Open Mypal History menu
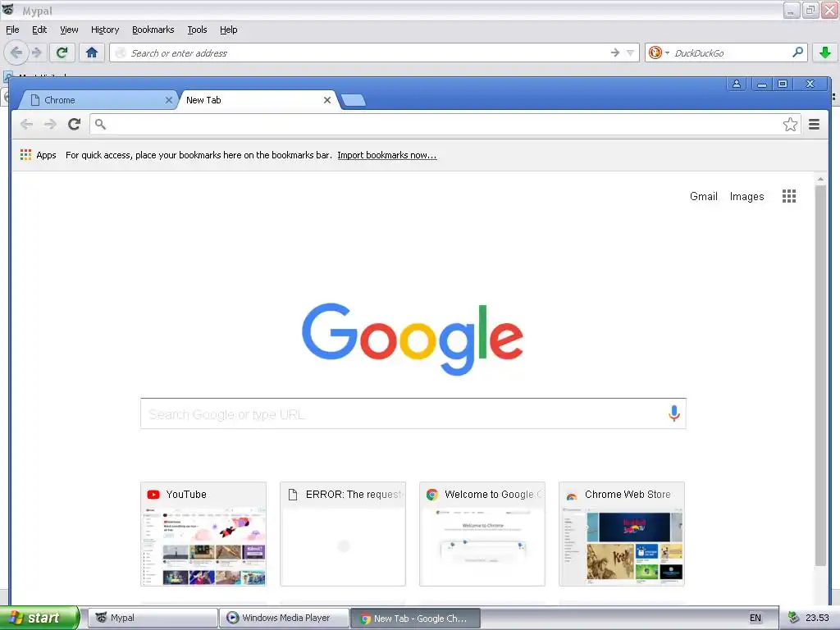Image resolution: width=840 pixels, height=630 pixels. (104, 30)
